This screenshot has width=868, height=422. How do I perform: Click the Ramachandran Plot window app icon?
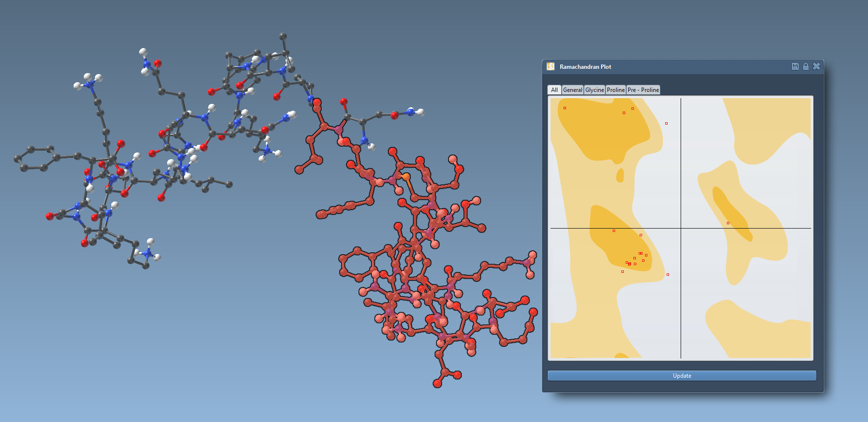tap(551, 66)
